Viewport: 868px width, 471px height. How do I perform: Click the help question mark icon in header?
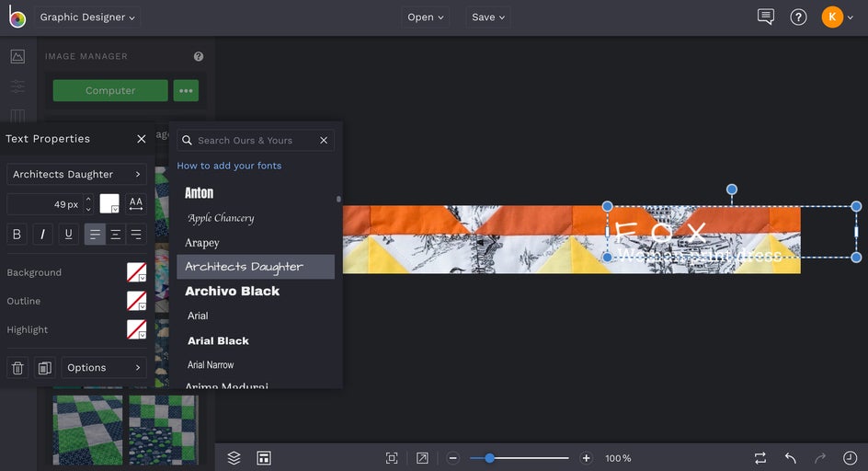[x=798, y=17]
